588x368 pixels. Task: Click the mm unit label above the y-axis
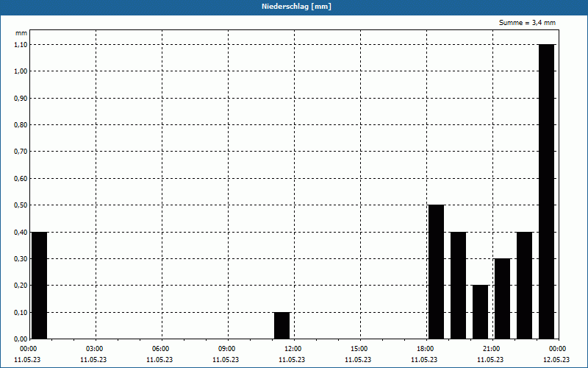21,33
